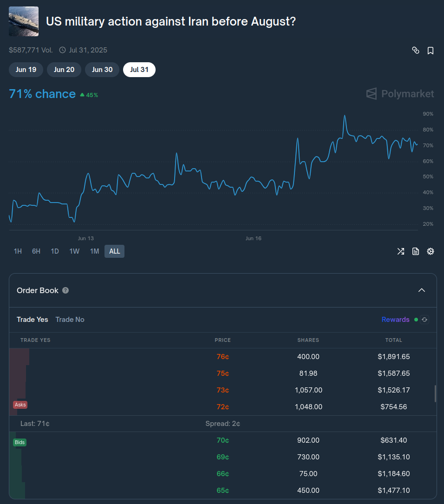The image size is (444, 504).
Task: Open chart settings gear
Action: (x=431, y=251)
